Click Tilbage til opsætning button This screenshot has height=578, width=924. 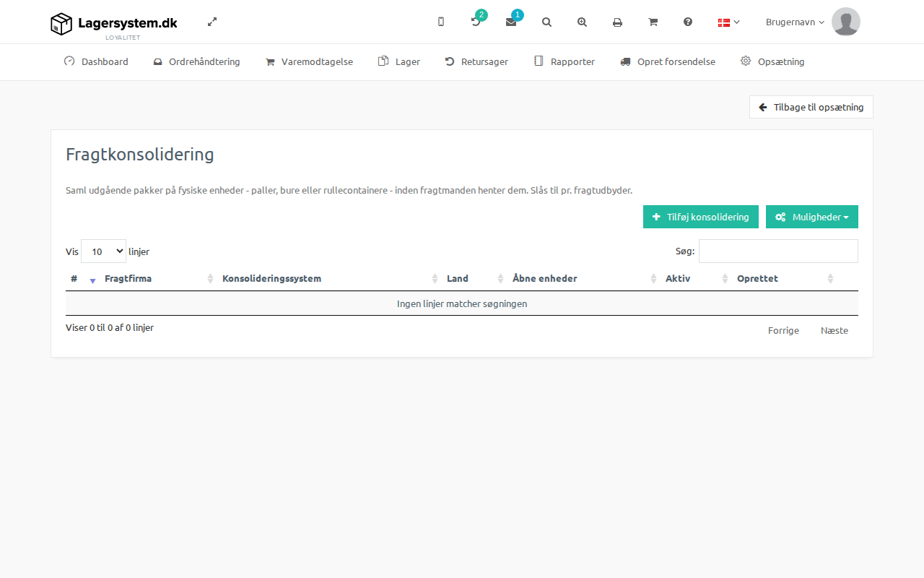click(x=811, y=107)
